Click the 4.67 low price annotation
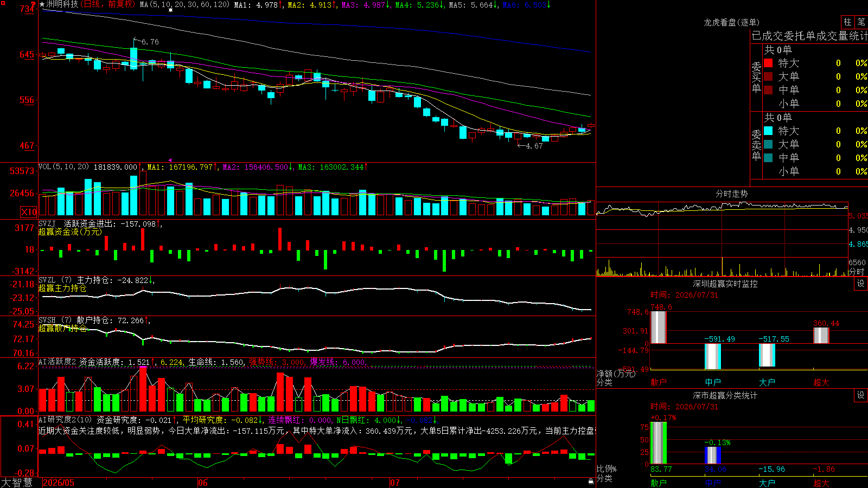 pyautogui.click(x=534, y=146)
